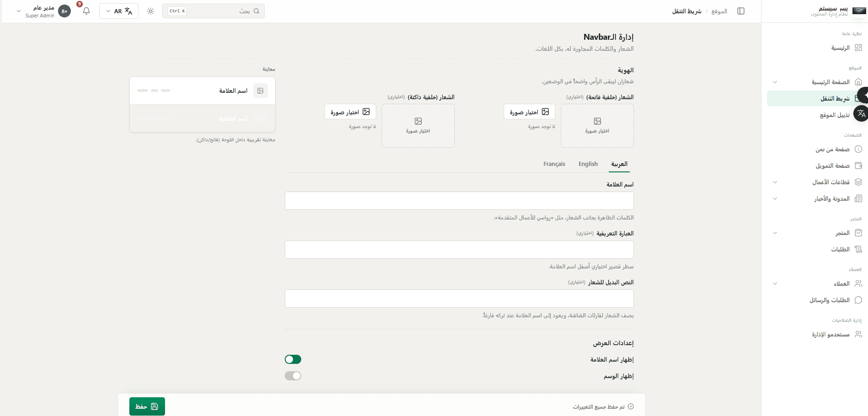Expand the المتجر submenu chevron
The image size is (868, 416).
point(775,233)
